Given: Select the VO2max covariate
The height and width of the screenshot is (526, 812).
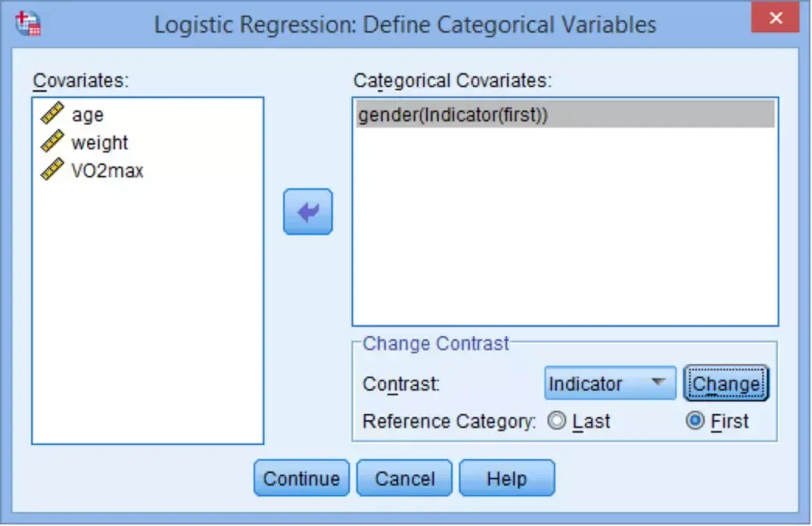Looking at the screenshot, I should click(x=107, y=170).
